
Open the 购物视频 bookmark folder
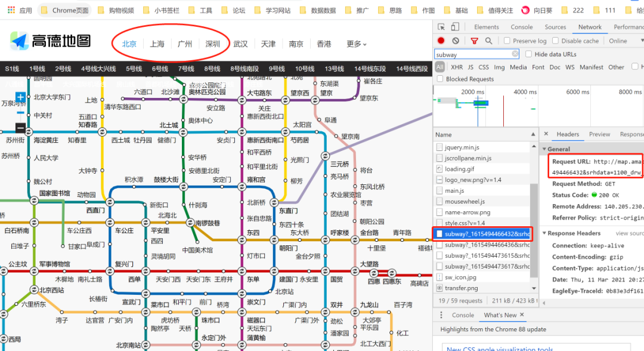point(116,10)
